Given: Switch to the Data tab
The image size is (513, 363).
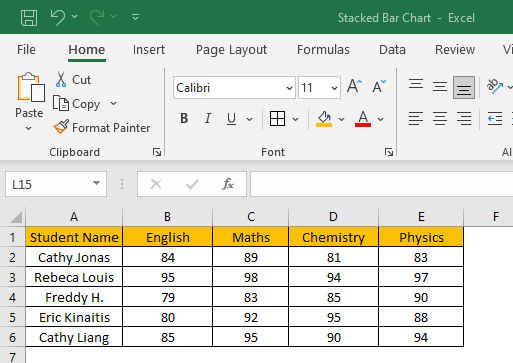Looking at the screenshot, I should tap(392, 50).
